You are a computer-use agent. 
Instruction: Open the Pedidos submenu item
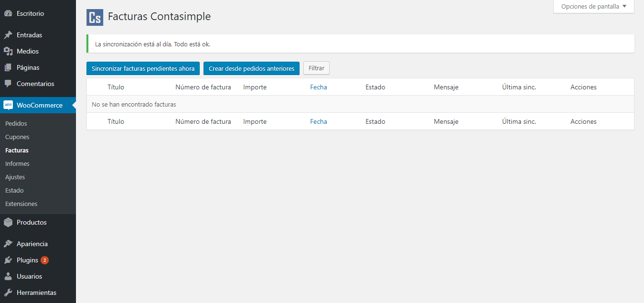tap(16, 124)
